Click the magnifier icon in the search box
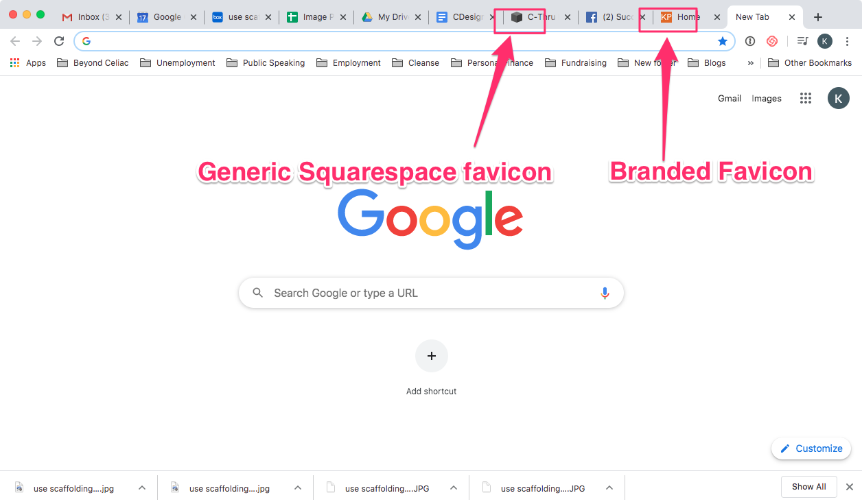The height and width of the screenshot is (504, 862). tap(258, 293)
